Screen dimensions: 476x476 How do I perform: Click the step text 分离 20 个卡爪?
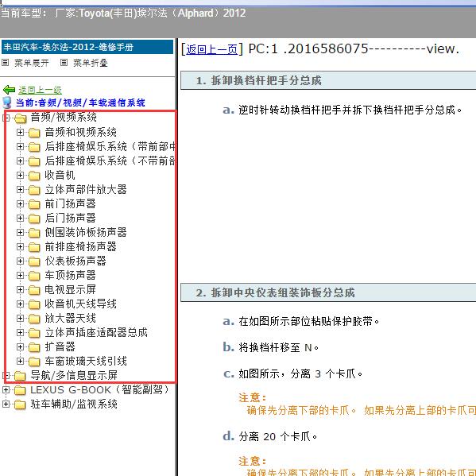pyautogui.click(x=278, y=437)
